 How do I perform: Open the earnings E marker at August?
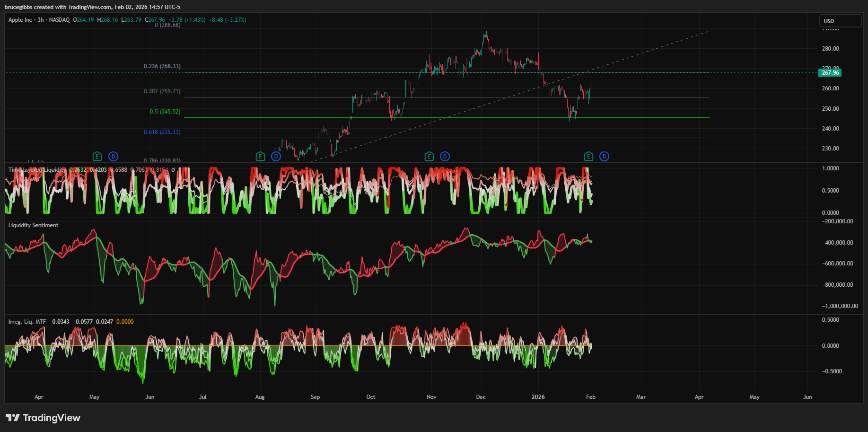pyautogui.click(x=260, y=157)
